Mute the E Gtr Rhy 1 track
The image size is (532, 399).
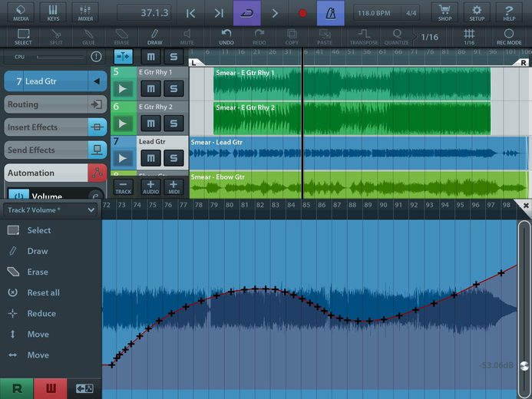pyautogui.click(x=150, y=88)
